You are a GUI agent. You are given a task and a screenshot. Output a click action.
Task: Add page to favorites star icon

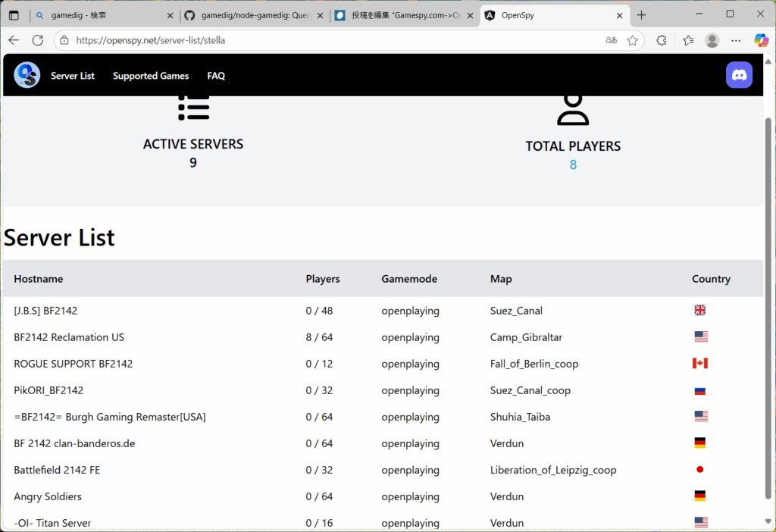(633, 41)
